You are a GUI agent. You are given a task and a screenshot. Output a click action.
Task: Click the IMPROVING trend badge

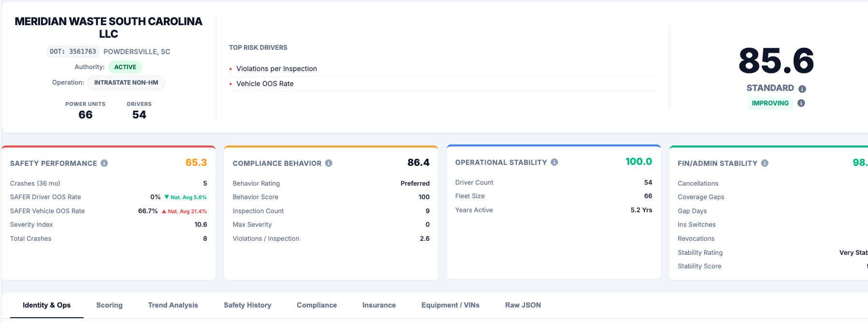point(770,103)
